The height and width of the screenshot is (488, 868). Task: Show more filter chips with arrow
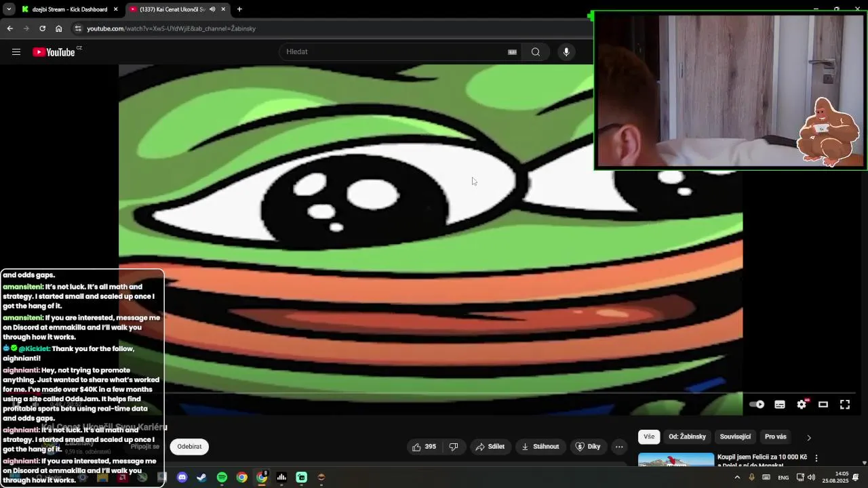click(808, 437)
